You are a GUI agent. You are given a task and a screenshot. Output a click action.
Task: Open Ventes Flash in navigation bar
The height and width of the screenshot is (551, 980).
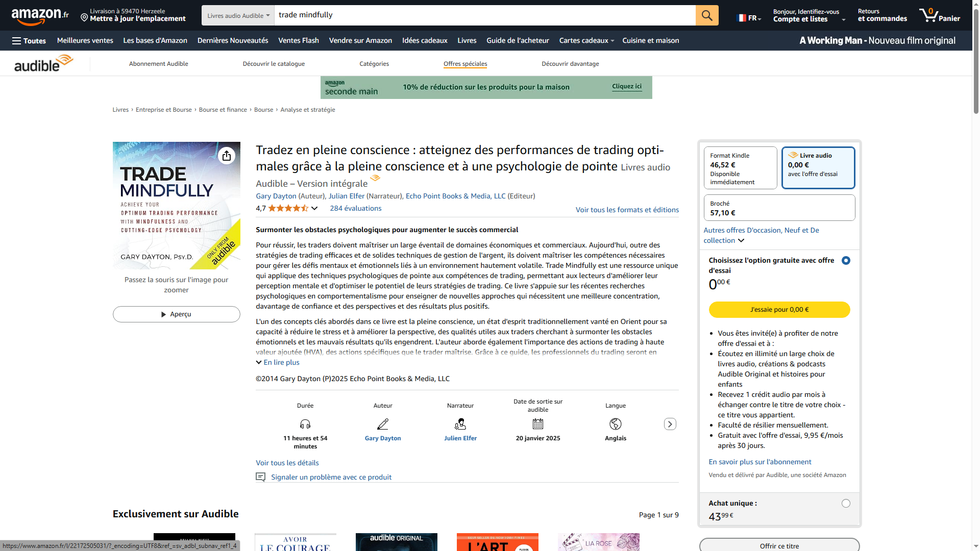(298, 41)
